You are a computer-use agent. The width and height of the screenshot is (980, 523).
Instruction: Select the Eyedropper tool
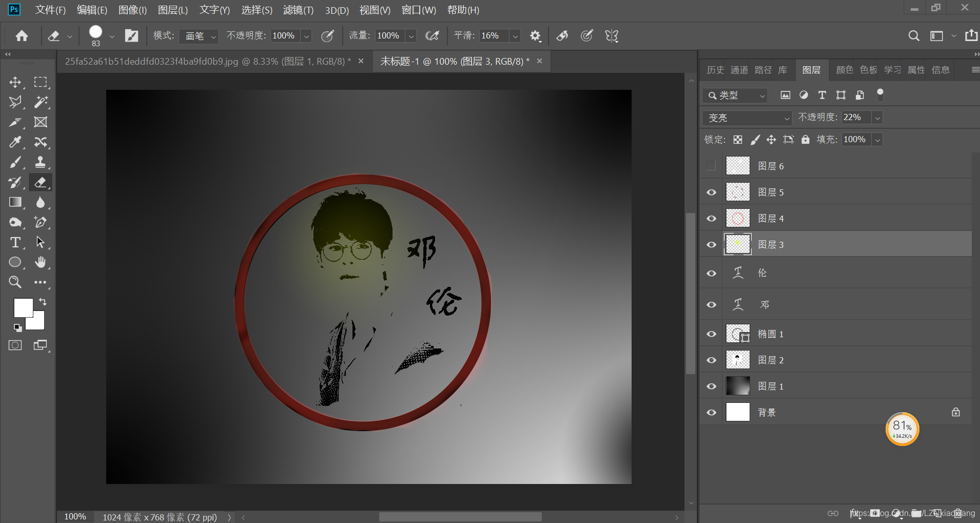click(x=15, y=142)
